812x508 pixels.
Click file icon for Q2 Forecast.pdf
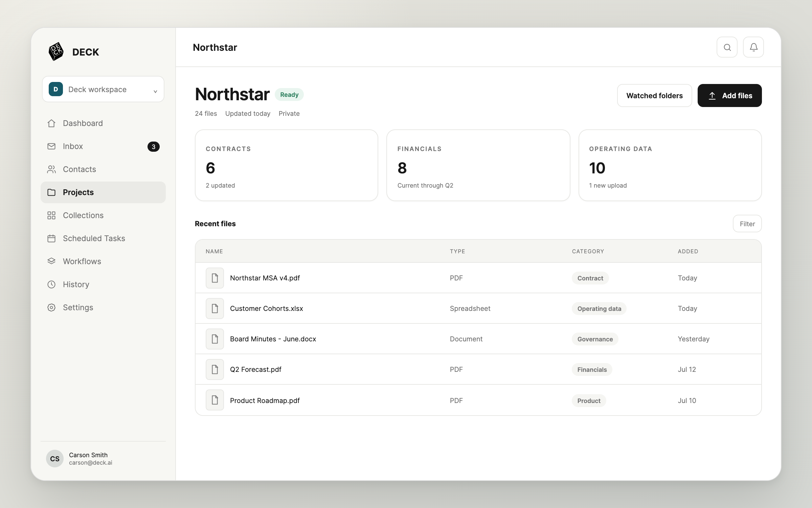[215, 369]
